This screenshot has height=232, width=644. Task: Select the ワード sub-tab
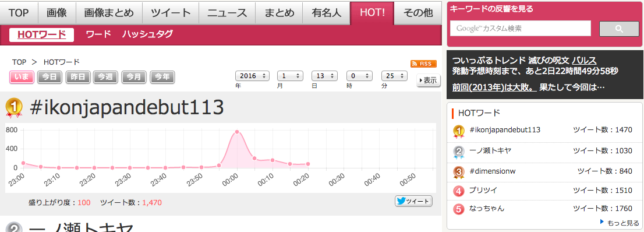click(x=98, y=34)
